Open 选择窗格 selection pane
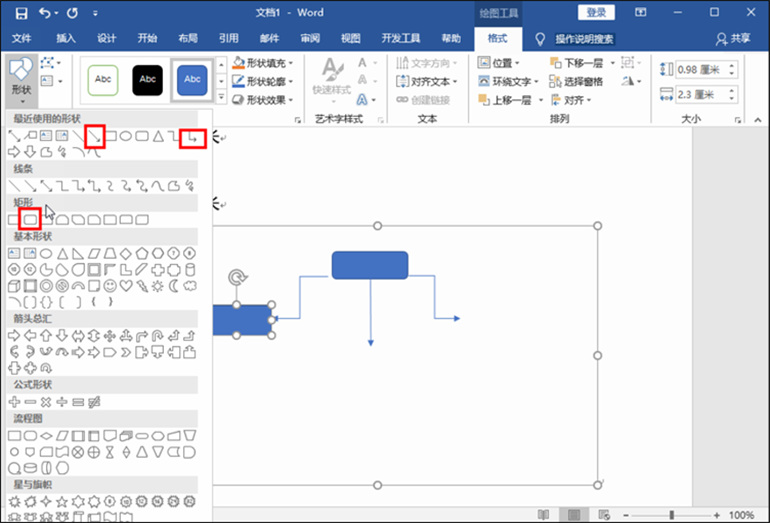 coord(576,82)
